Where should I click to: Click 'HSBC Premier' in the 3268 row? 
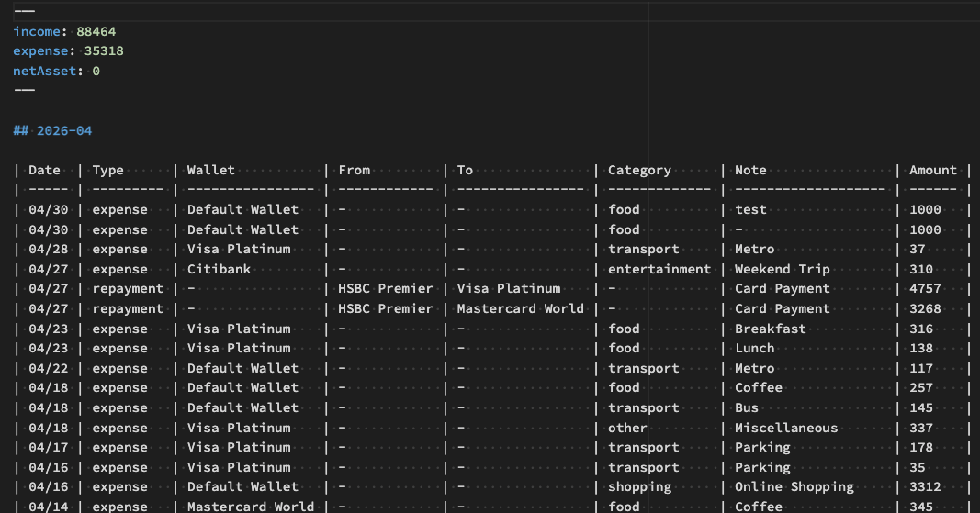[x=386, y=308]
